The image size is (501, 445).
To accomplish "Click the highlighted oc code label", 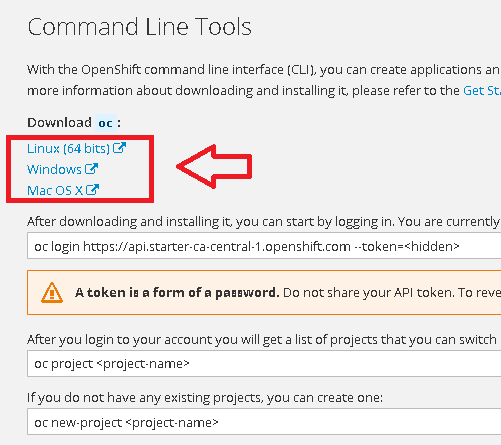I will [x=106, y=123].
